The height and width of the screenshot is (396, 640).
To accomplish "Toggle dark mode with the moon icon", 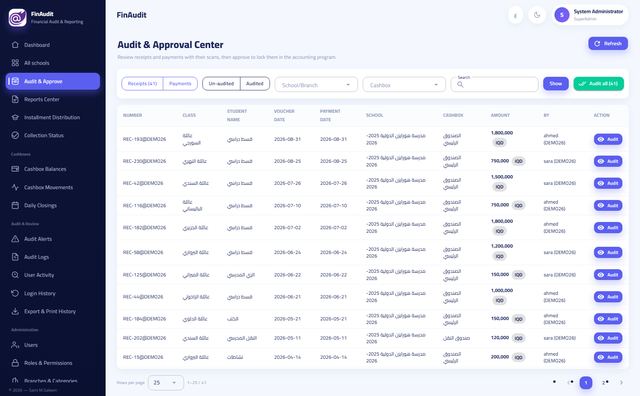I will click(537, 15).
